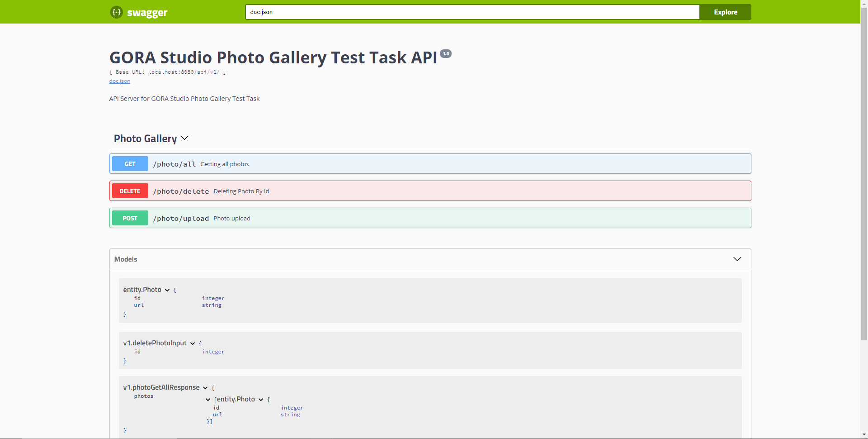
Task: Click 'Deleting Photo By Id' description text
Action: 241,191
